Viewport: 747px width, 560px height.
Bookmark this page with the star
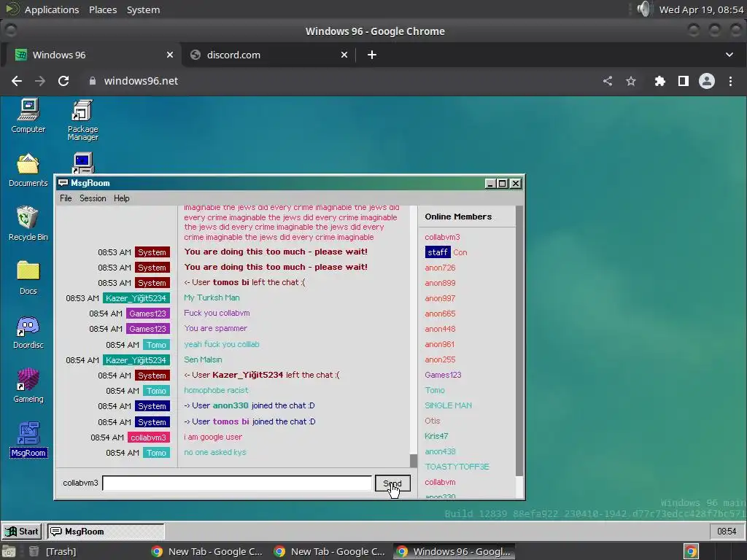pyautogui.click(x=631, y=81)
